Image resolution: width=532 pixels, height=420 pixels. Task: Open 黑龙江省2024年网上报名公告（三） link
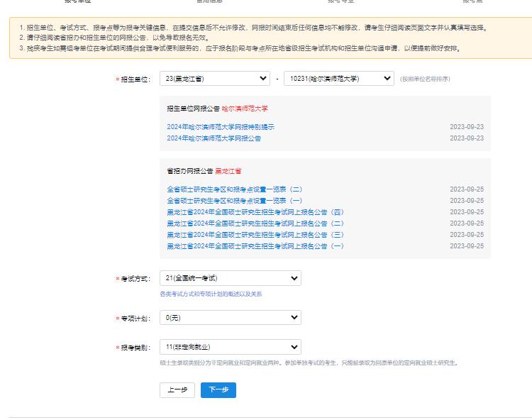(x=255, y=235)
